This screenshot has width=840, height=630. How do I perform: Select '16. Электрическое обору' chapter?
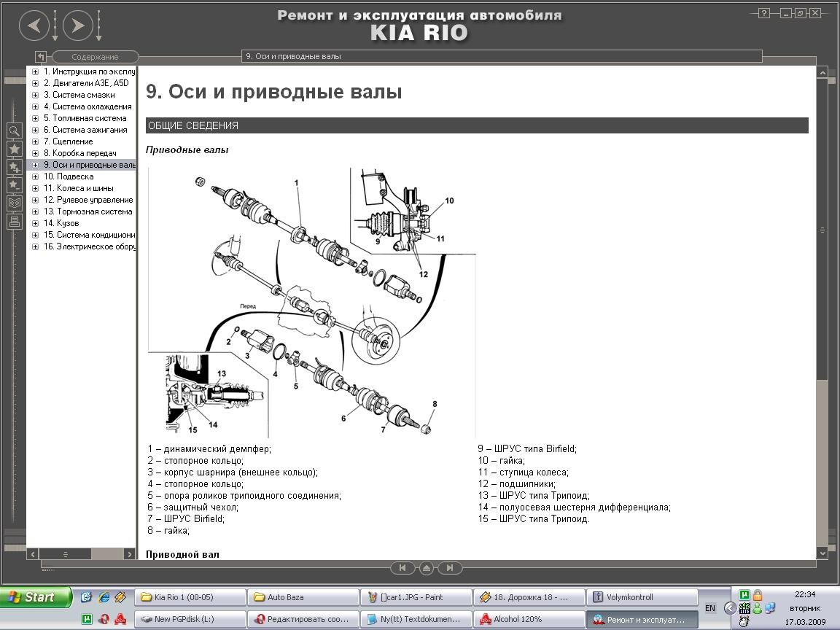click(x=90, y=247)
